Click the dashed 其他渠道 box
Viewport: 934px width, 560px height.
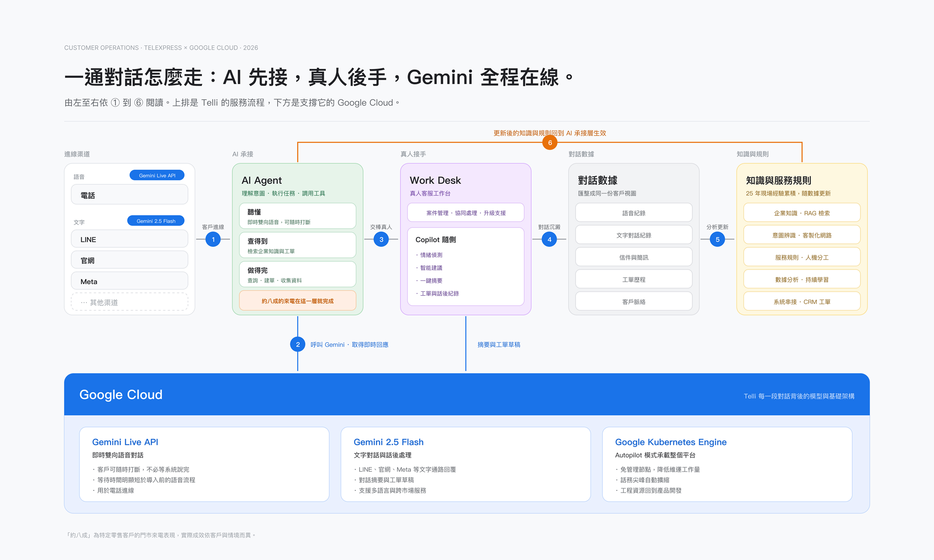coord(130,302)
